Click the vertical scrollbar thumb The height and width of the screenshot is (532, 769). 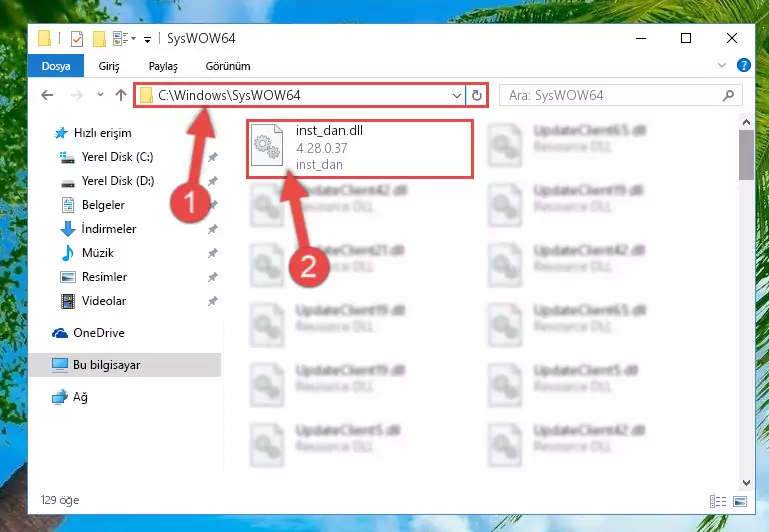point(746,155)
